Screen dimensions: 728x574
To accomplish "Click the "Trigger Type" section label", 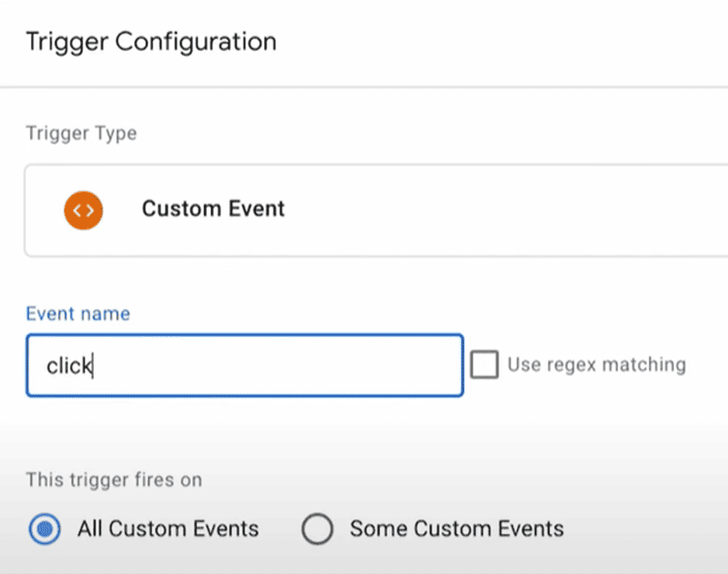I will pyautogui.click(x=81, y=133).
